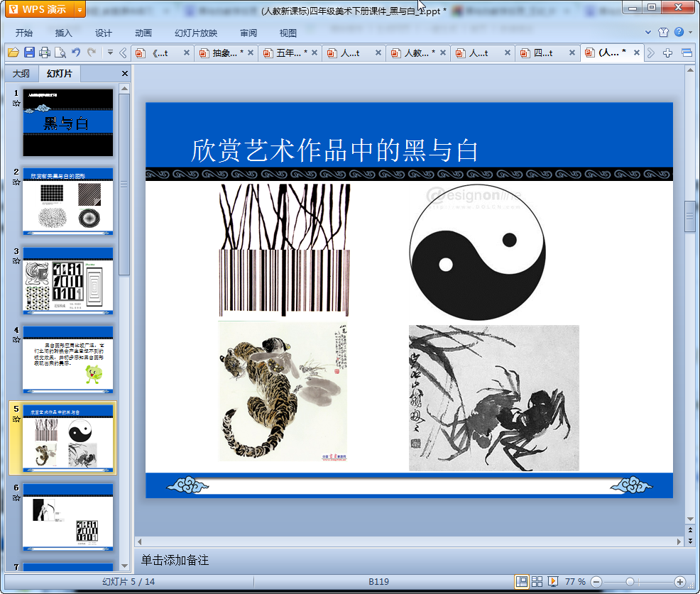Start slideshow from status bar icon
The height and width of the screenshot is (594, 700).
[x=552, y=581]
